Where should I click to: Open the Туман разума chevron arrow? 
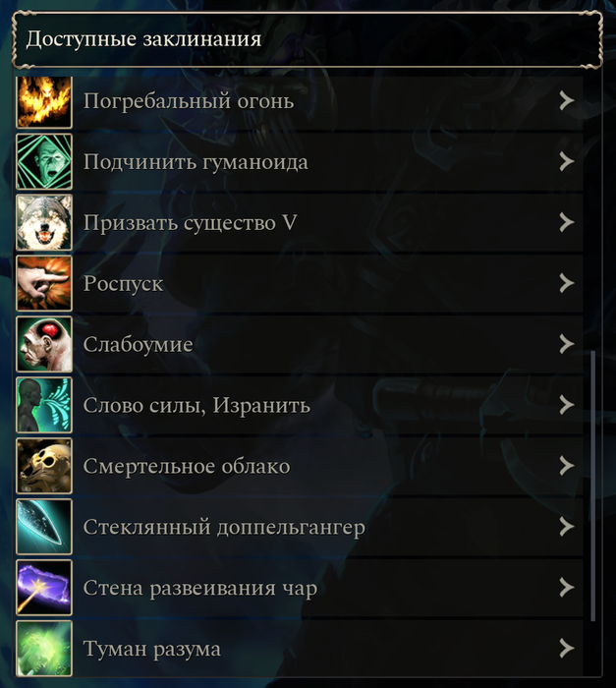567,648
